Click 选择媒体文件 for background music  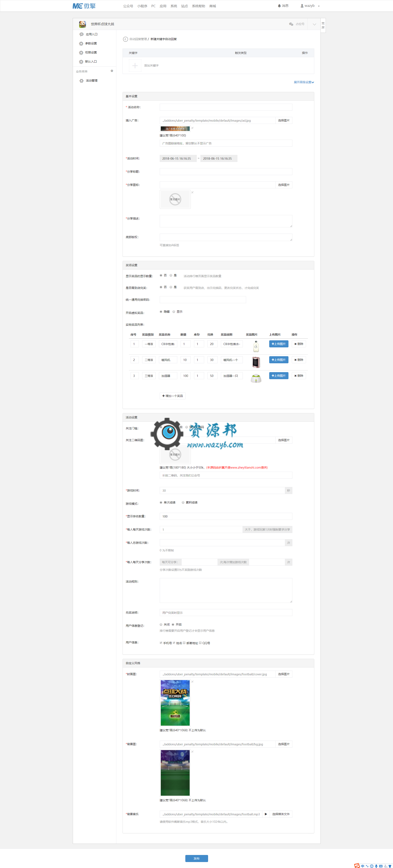281,814
